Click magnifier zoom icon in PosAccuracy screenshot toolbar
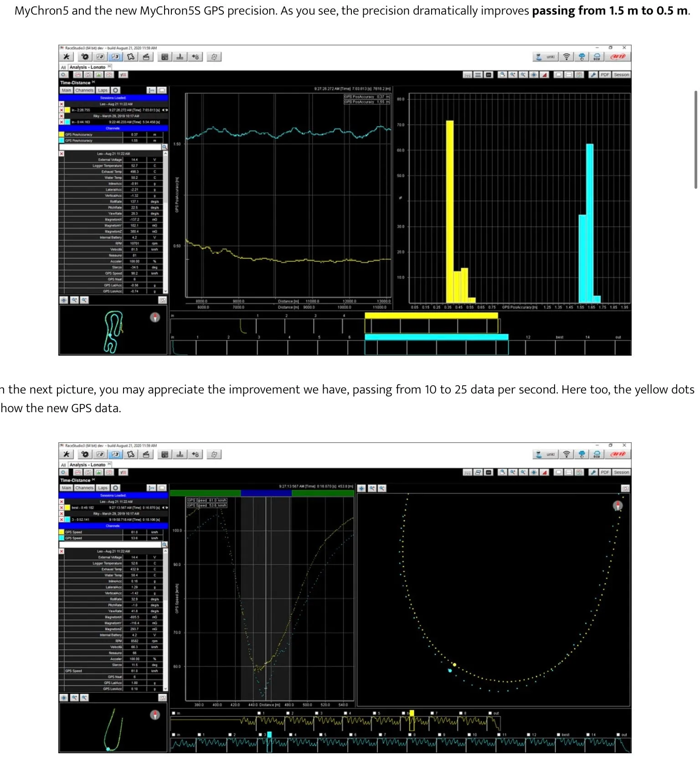 (502, 75)
